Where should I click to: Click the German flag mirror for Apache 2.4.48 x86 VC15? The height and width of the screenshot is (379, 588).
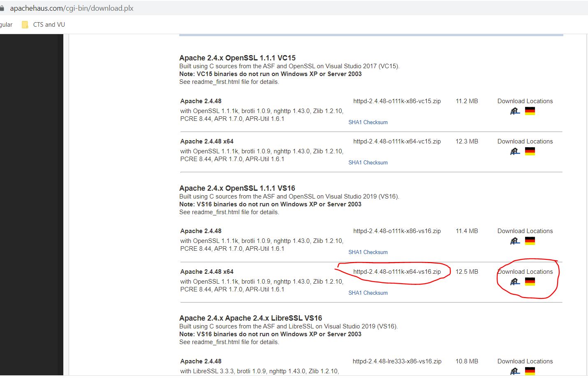[530, 111]
